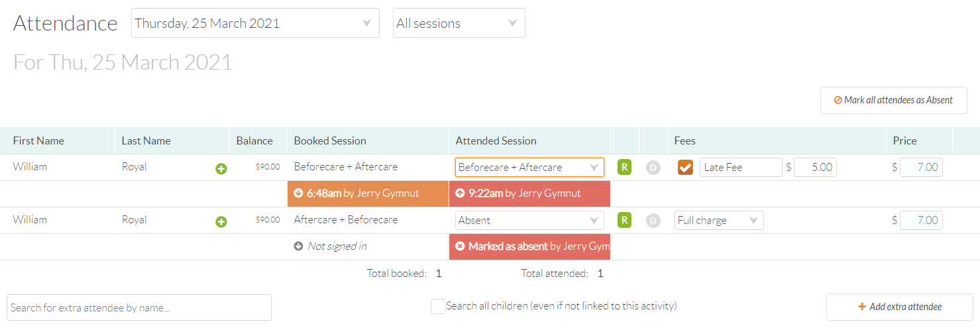Viewport: 980px width, 328px height.
Task: Click grey D badge in first row
Action: pos(653,168)
